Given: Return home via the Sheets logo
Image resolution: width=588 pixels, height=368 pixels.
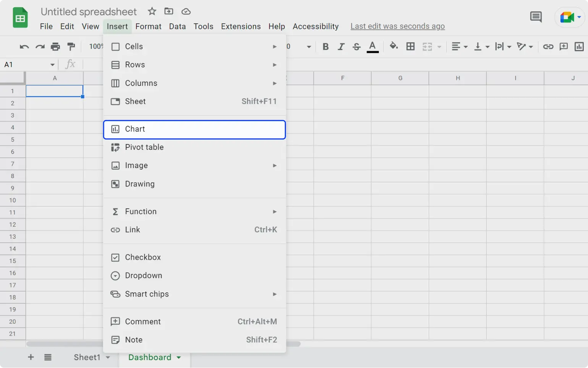Looking at the screenshot, I should 19,17.
